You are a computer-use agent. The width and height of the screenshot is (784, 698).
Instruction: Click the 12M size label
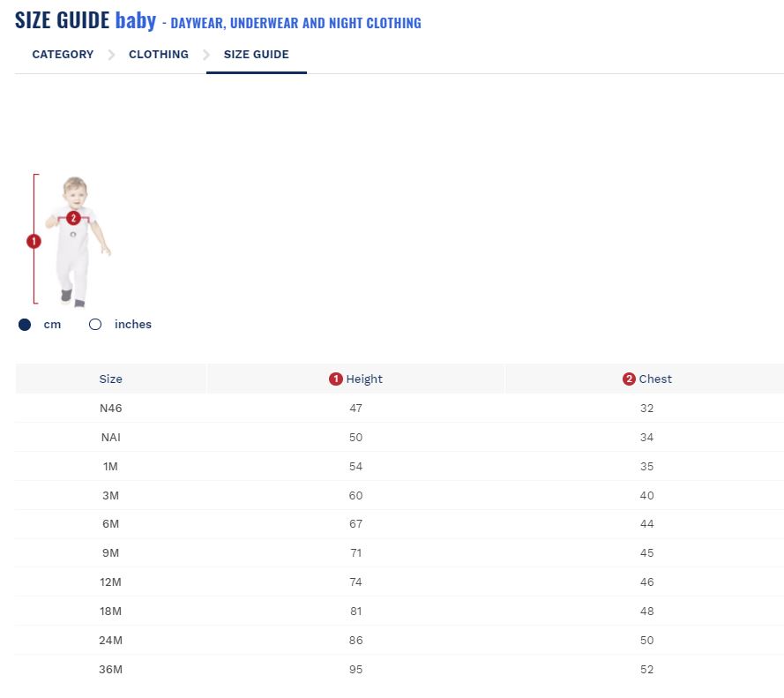(x=110, y=582)
